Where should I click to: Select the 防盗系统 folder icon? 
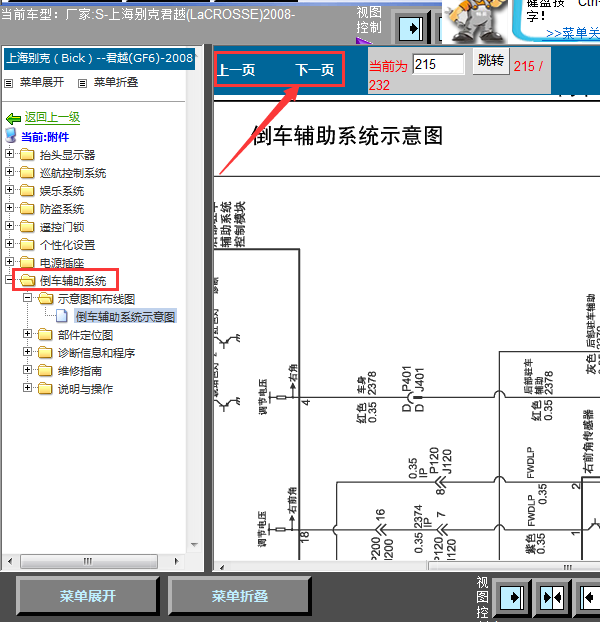(x=27, y=208)
